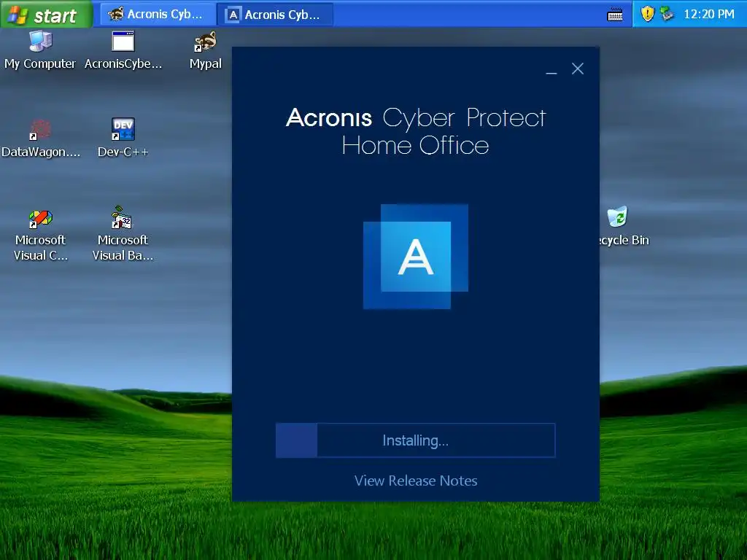Click the Acronis Cyber Protect Home Office title
The image size is (747, 560).
pyautogui.click(x=415, y=131)
